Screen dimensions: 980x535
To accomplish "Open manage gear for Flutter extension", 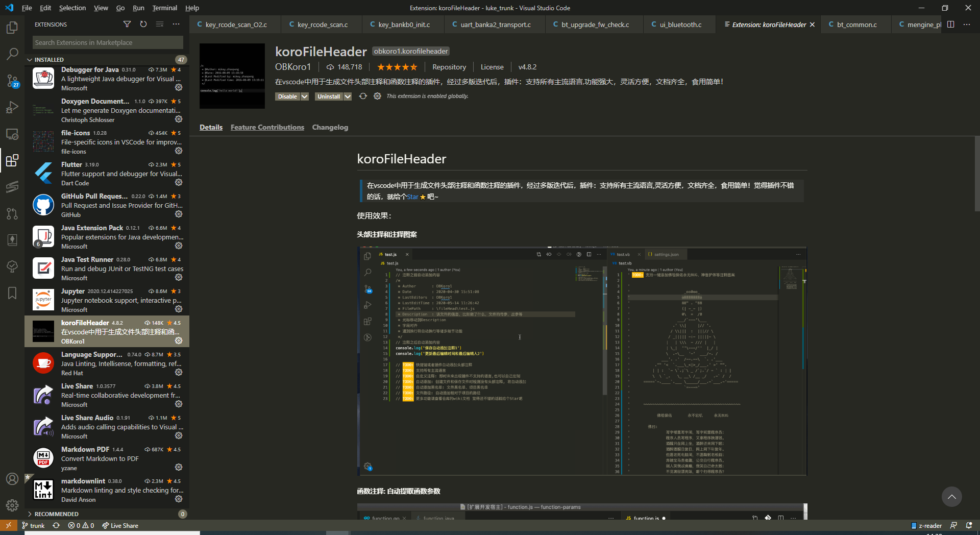I will 179,182.
